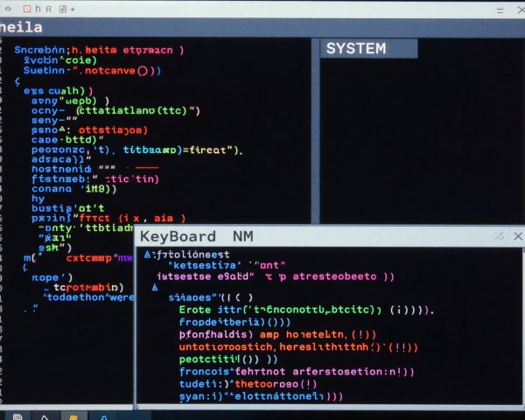
Task: Click the short 'hy' code line
Action: tap(38, 199)
